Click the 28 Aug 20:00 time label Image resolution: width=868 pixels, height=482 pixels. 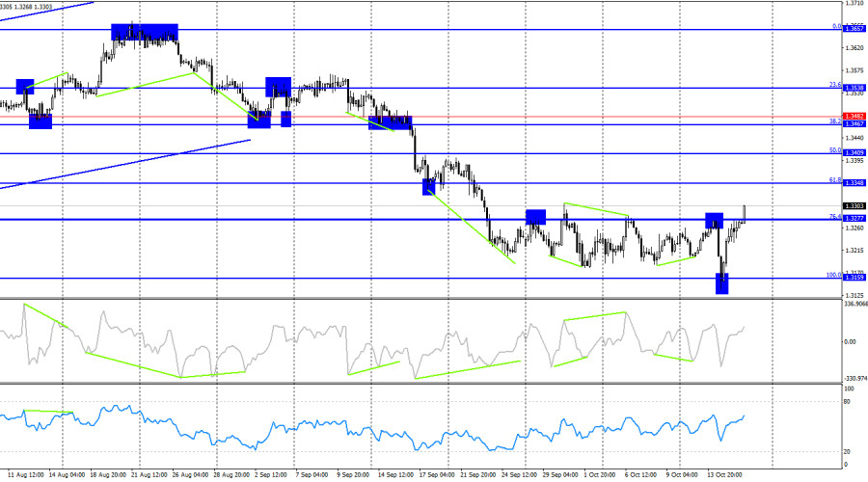pyautogui.click(x=231, y=475)
